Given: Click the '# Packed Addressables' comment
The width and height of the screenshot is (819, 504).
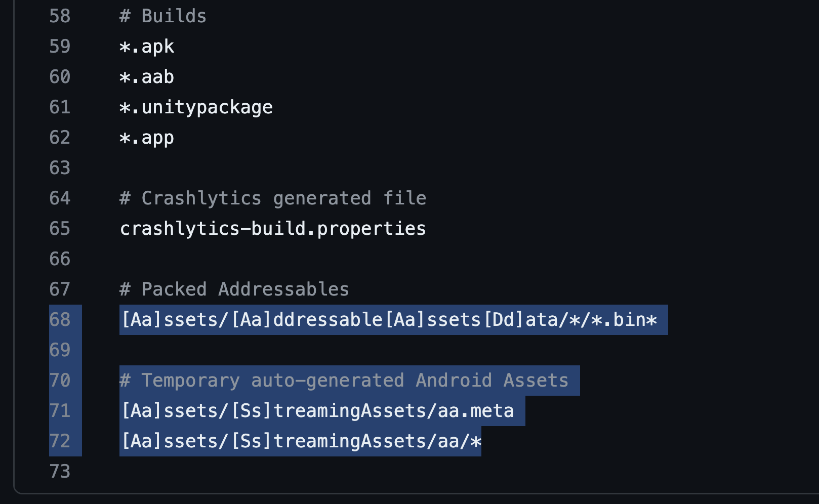Looking at the screenshot, I should point(234,289).
